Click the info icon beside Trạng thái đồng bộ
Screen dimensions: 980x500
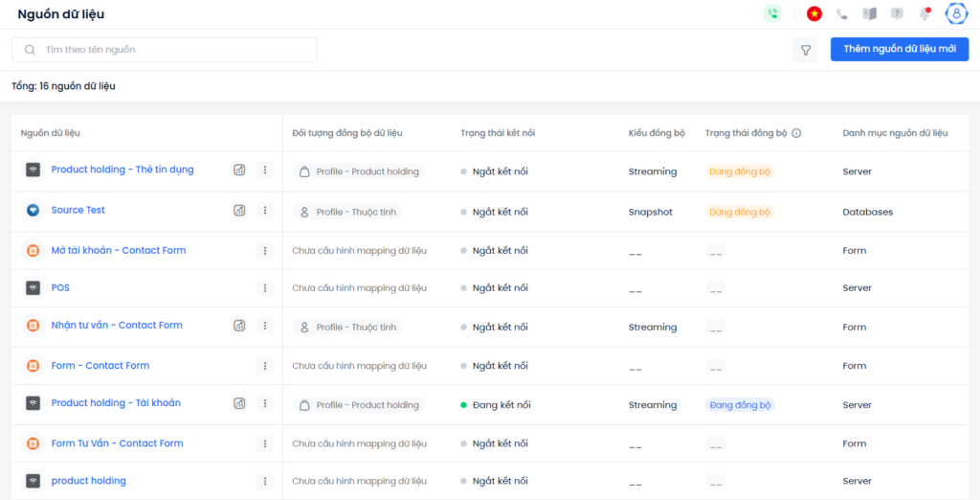(796, 133)
